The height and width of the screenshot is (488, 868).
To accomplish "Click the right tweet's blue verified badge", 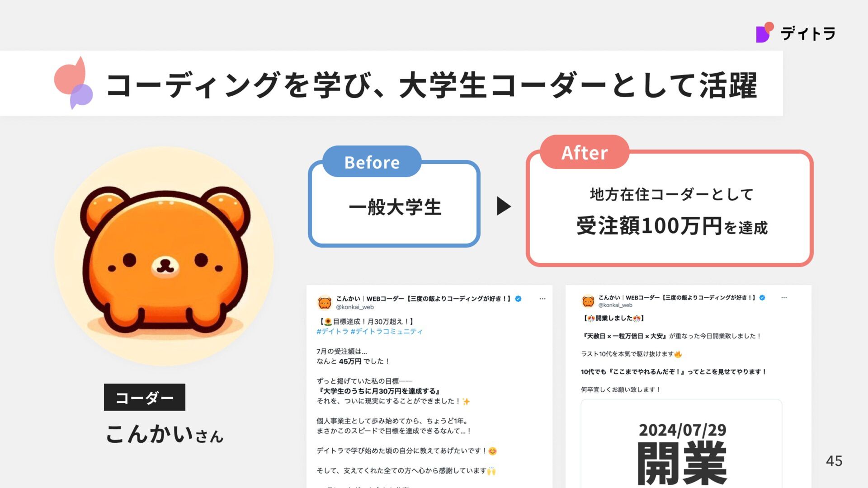I will pos(762,298).
